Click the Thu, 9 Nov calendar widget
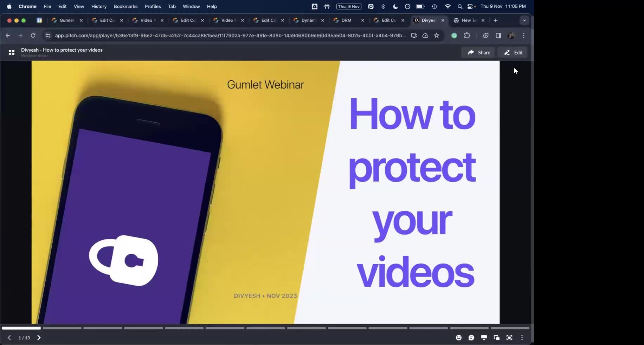Screen dimensions: 644x345 (349, 6)
